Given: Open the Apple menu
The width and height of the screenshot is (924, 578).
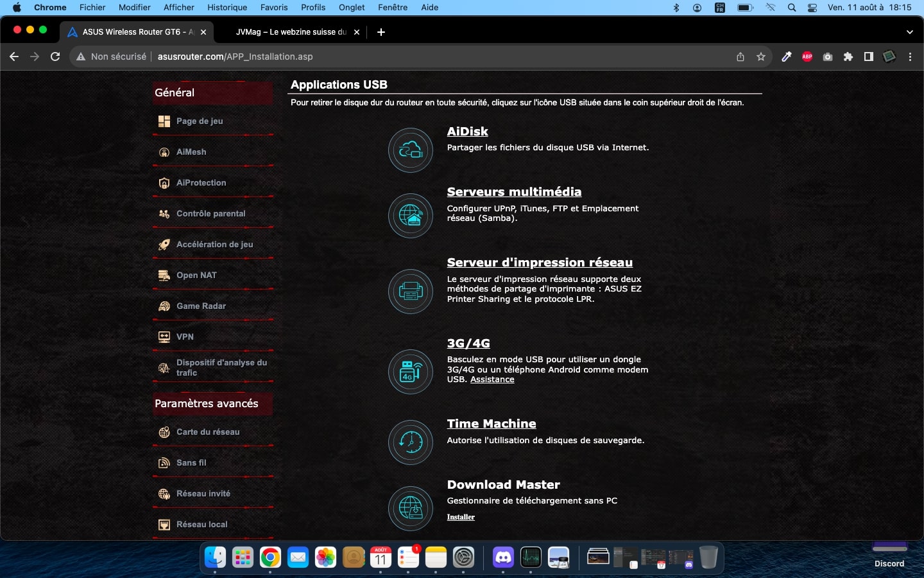Looking at the screenshot, I should (17, 7).
